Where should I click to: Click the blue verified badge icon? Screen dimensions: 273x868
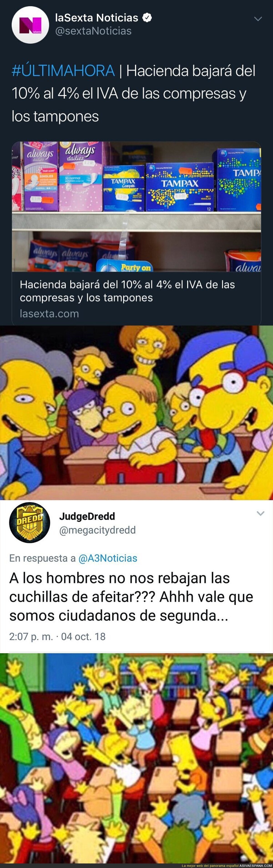(x=147, y=18)
